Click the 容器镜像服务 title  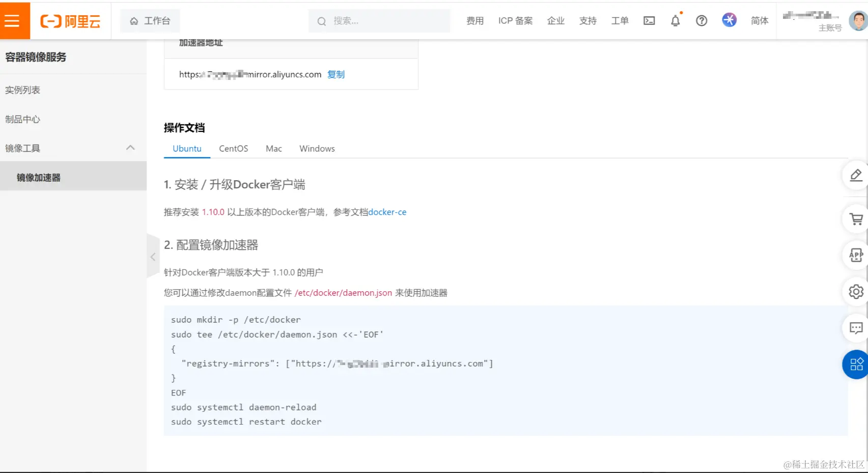coord(36,57)
